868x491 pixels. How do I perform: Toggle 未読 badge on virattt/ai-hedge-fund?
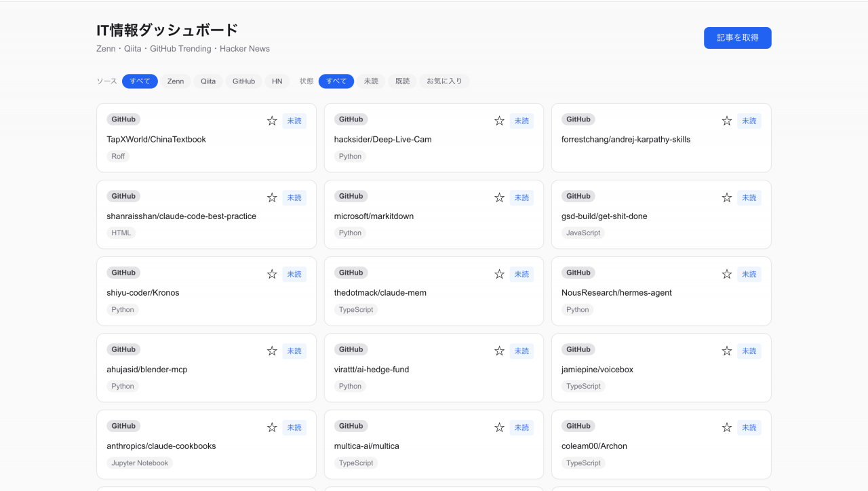pyautogui.click(x=521, y=351)
